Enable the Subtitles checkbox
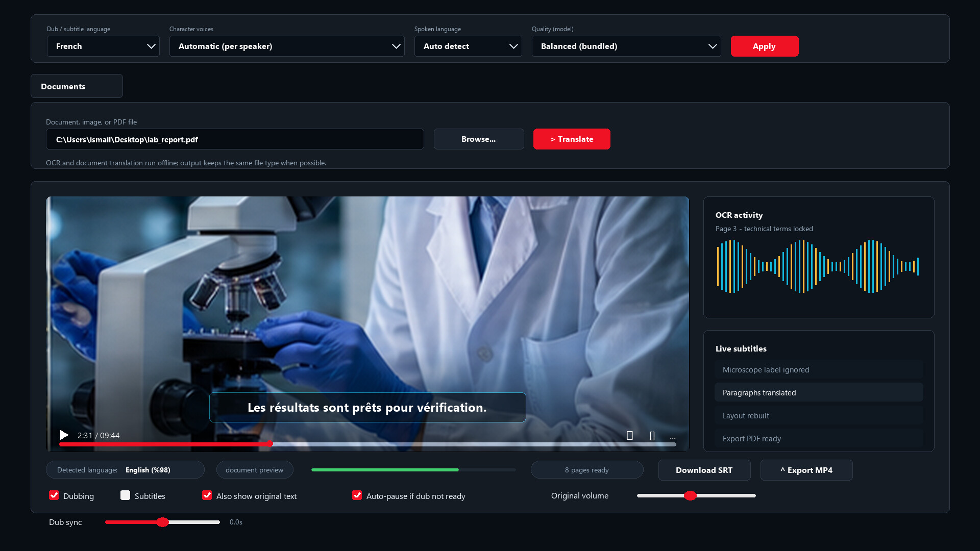This screenshot has height=551, width=980. click(125, 495)
